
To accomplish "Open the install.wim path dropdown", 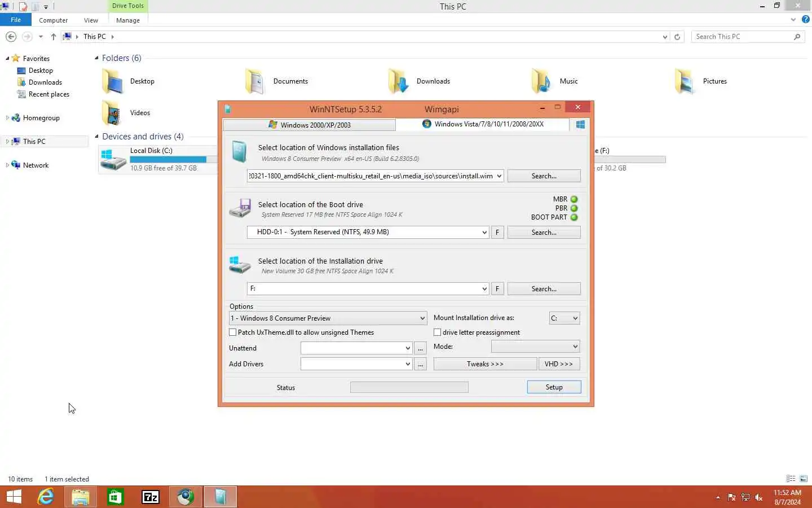I will point(499,176).
